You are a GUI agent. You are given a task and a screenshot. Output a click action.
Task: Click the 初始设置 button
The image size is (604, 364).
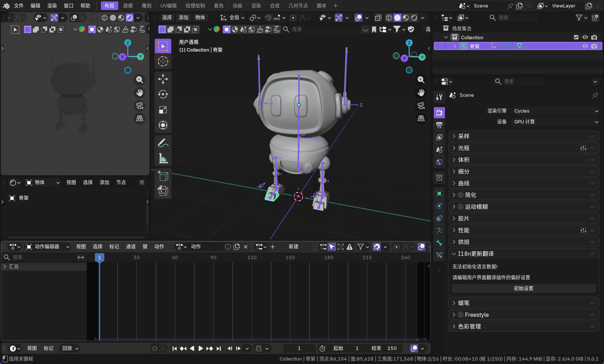click(x=523, y=288)
